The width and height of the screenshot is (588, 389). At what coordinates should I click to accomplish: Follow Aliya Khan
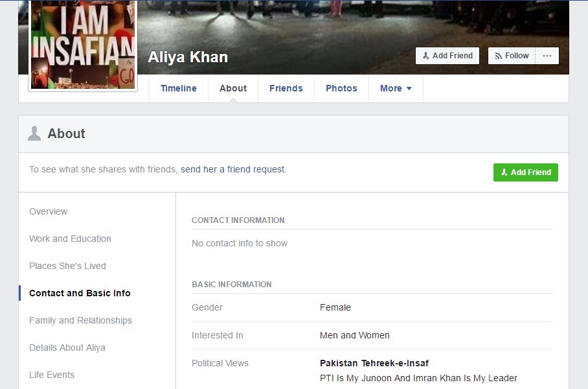(512, 56)
